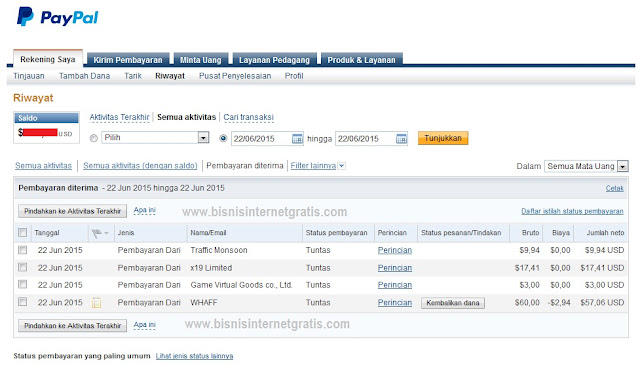
Task: Select the Pembayaran diterima filter
Action: point(245,166)
